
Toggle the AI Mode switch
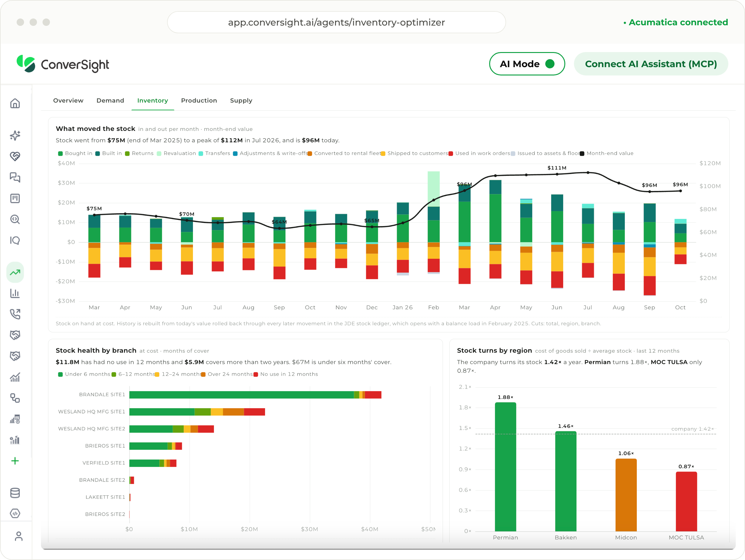pyautogui.click(x=527, y=64)
